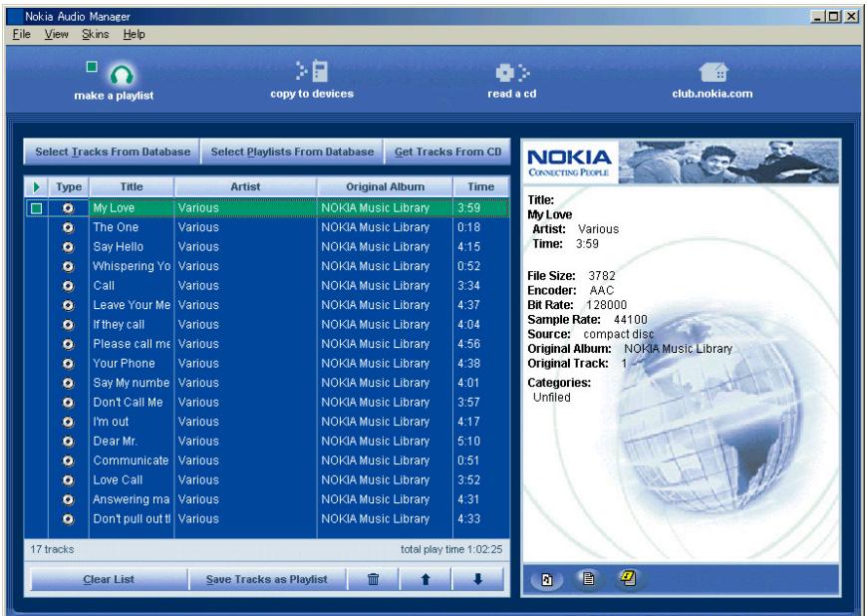867x616 pixels.
Task: Sort tracks by the Title column header
Action: coord(132,187)
